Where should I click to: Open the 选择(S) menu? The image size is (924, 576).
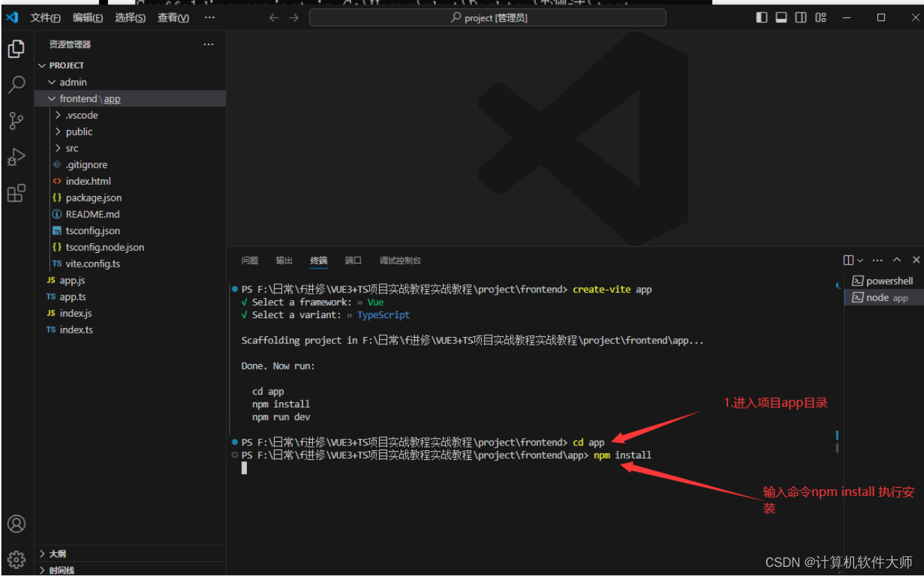point(130,18)
